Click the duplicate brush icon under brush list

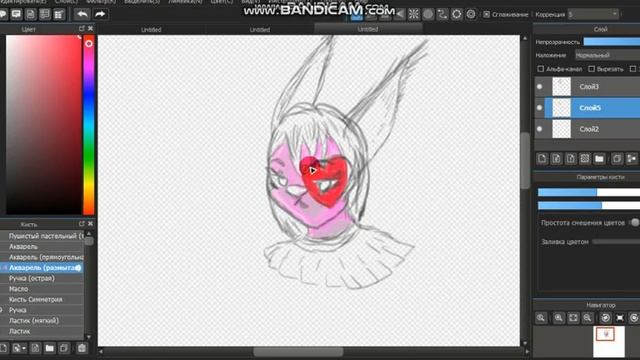tap(64, 348)
